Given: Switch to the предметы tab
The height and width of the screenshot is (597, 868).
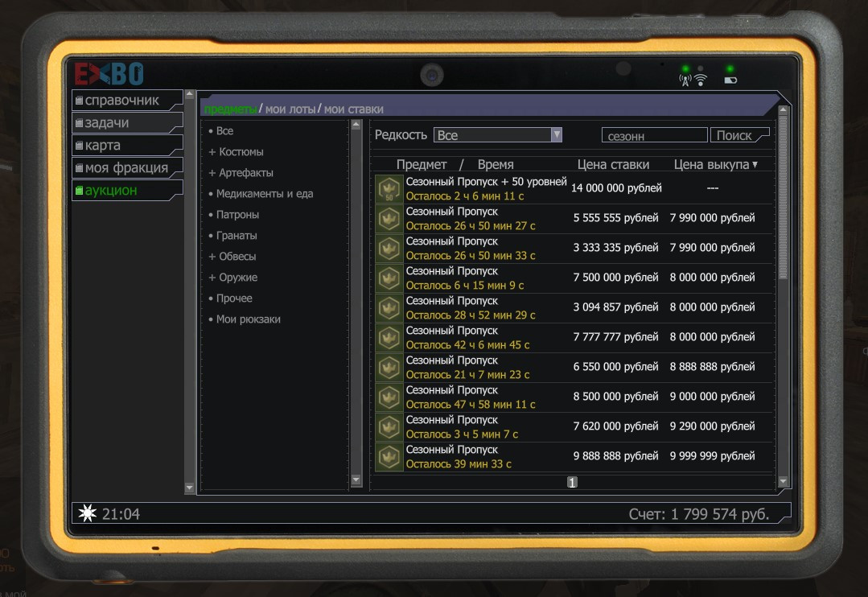Looking at the screenshot, I should 231,109.
